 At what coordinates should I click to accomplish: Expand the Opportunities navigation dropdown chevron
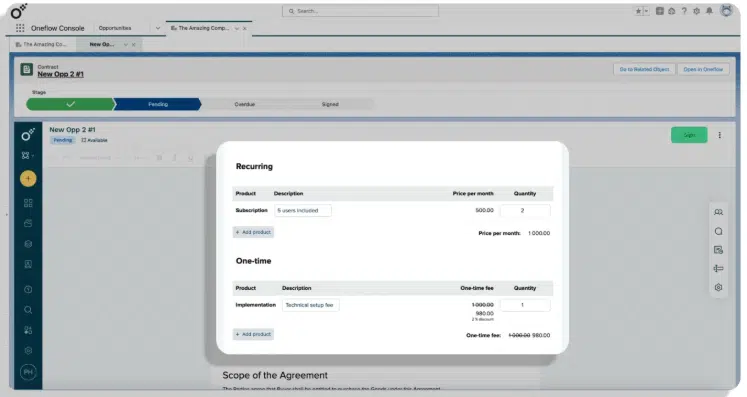coord(158,28)
